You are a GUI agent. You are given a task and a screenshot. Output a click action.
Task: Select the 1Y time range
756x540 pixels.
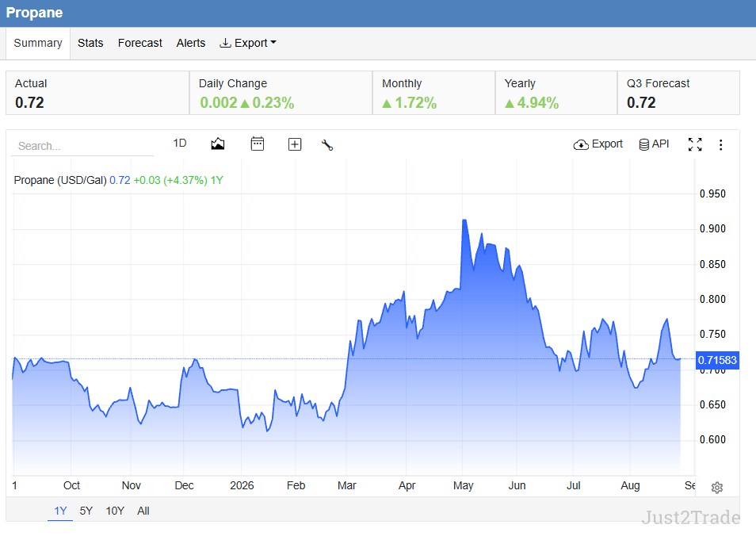click(60, 511)
